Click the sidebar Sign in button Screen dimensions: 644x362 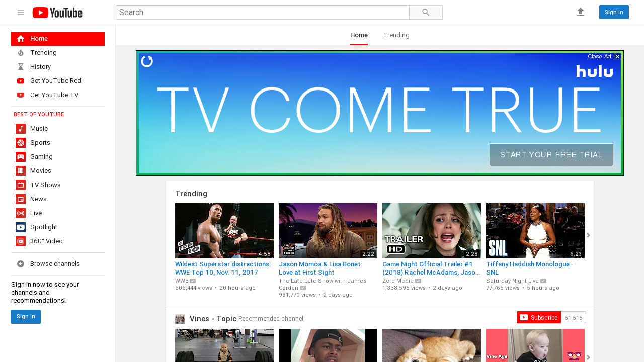[26, 317]
